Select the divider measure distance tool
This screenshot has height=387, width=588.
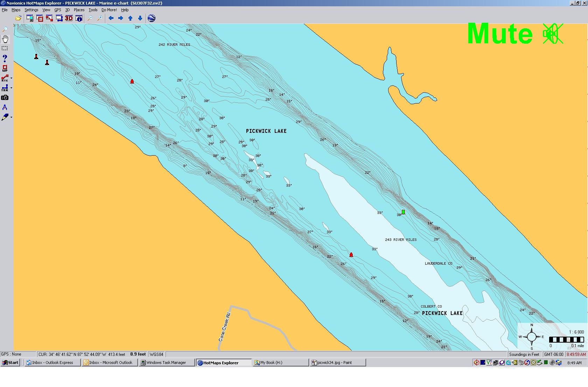click(x=5, y=108)
